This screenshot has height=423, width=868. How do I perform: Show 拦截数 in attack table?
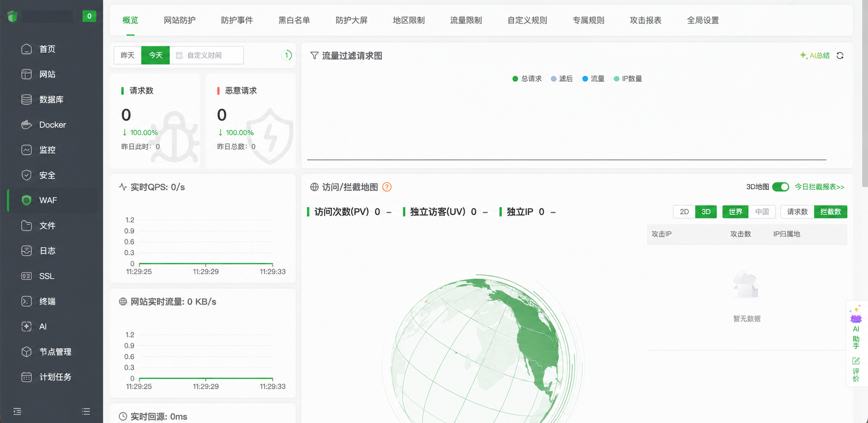[831, 212]
